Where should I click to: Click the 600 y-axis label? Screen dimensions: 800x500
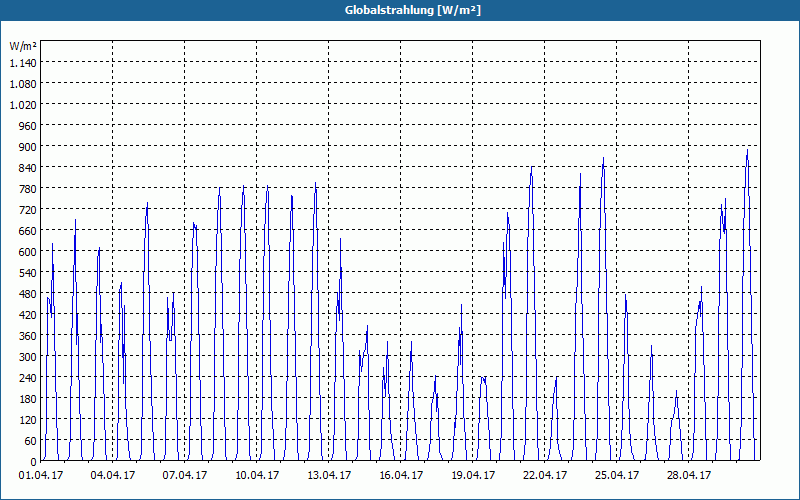click(x=28, y=252)
